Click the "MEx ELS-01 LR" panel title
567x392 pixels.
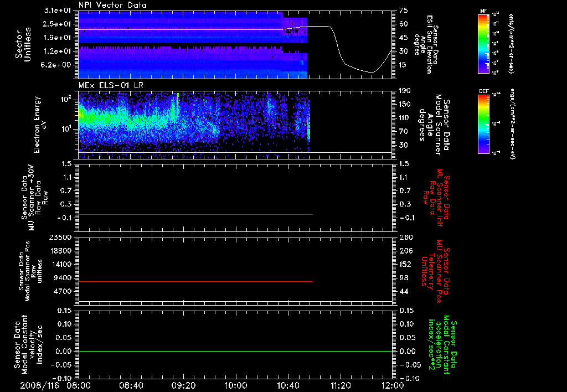pyautogui.click(x=110, y=85)
